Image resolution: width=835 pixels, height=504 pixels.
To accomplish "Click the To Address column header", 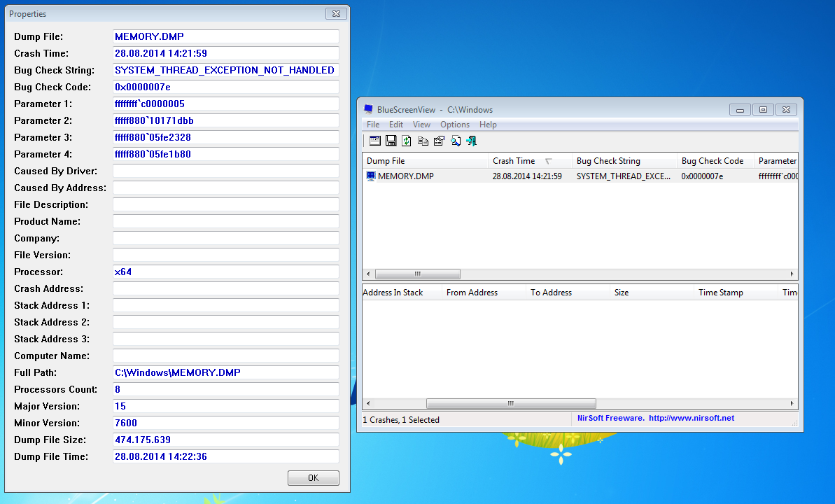I will pos(568,293).
